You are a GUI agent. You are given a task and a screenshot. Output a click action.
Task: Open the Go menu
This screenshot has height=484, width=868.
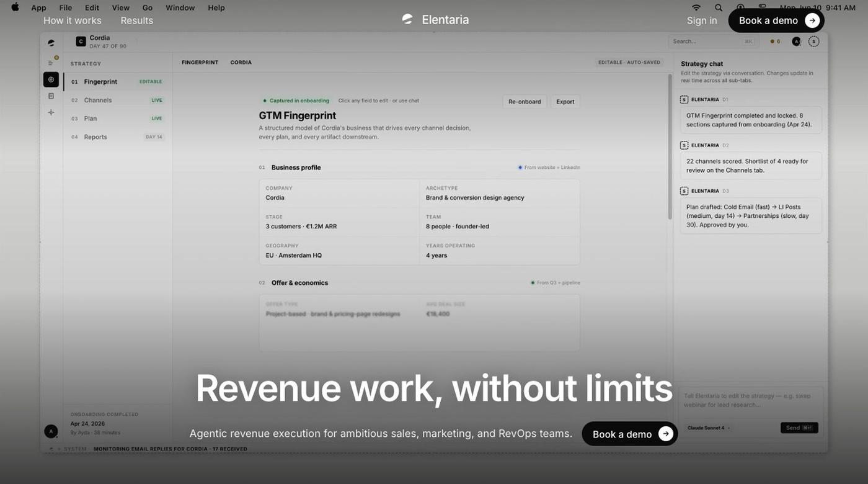tap(148, 7)
